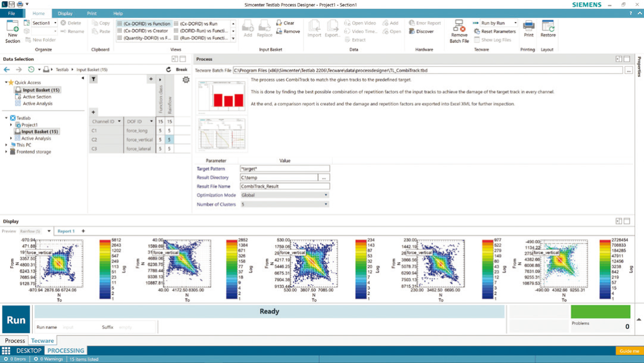644x363 pixels.
Task: Switch to the Tecware bottom tab
Action: [42, 340]
